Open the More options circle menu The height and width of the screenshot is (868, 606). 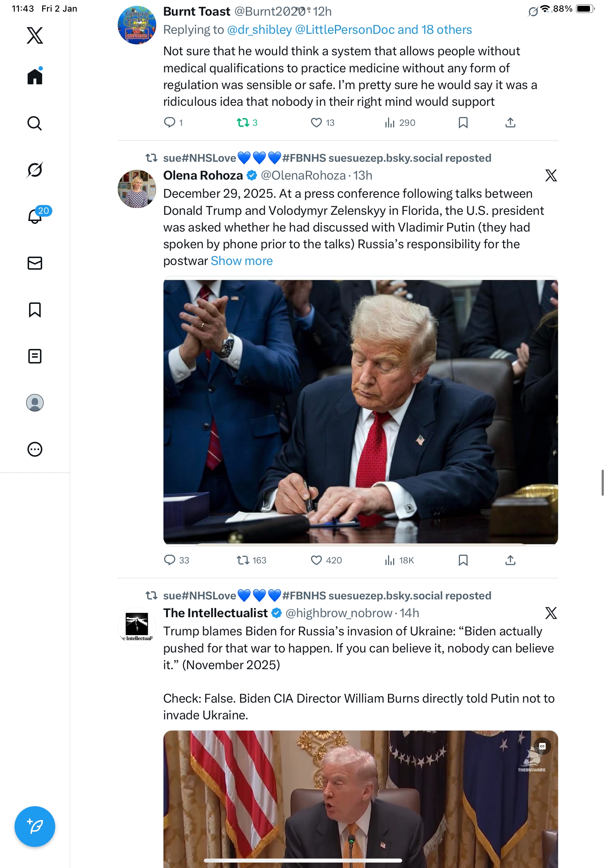coord(35,449)
